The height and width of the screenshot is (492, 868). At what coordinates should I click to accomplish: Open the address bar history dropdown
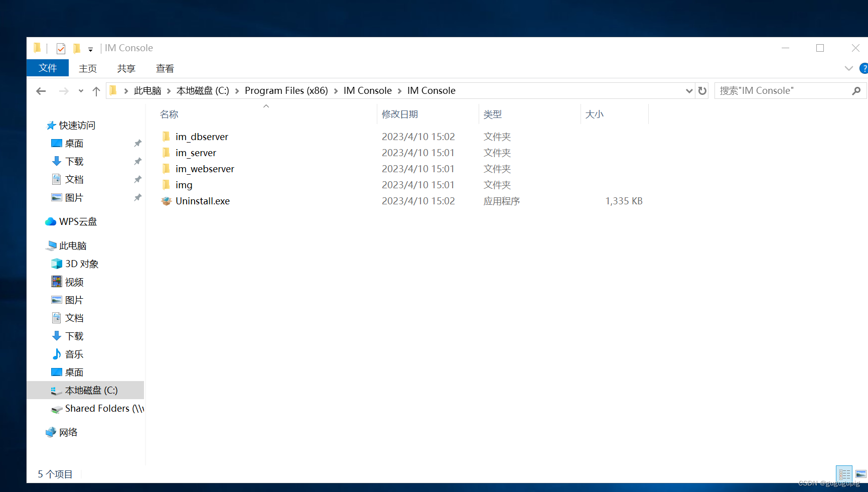[689, 91]
